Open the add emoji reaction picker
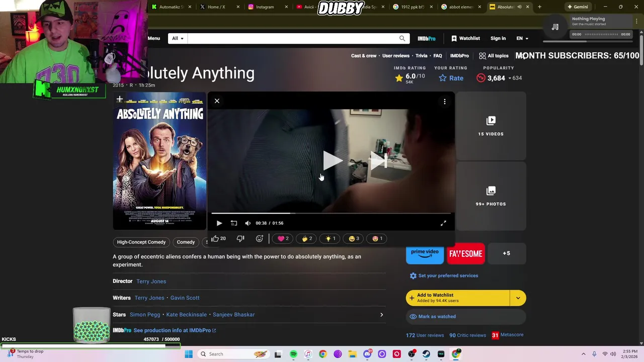The image size is (644, 362). pos(259,239)
